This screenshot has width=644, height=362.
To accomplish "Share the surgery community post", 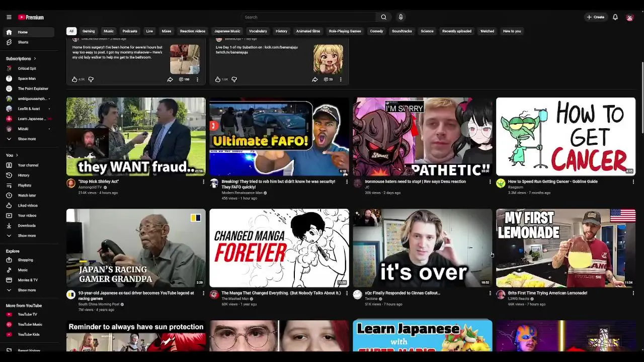I will pos(170,79).
